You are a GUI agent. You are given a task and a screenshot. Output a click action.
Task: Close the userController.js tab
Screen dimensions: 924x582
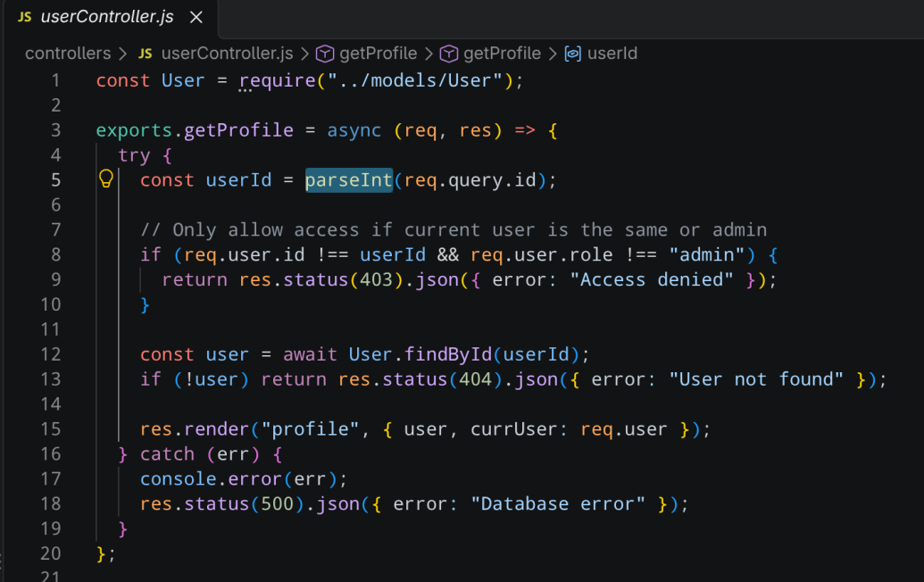(x=196, y=17)
